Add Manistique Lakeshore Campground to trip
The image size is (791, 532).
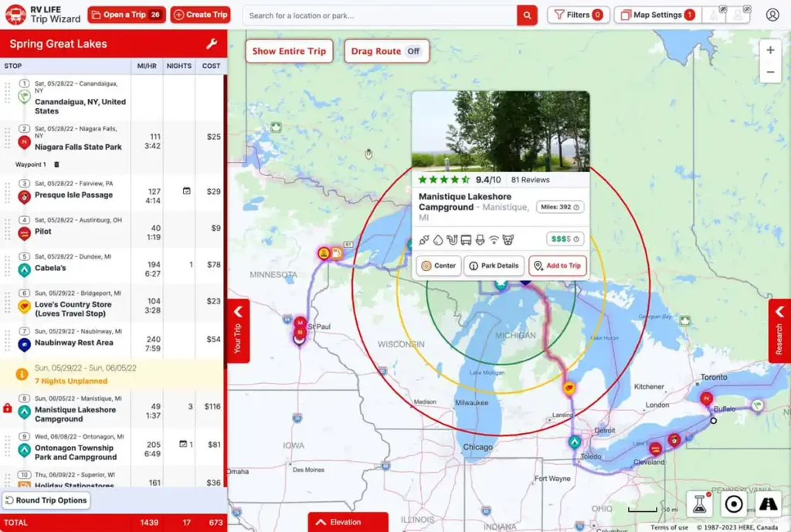click(x=558, y=266)
